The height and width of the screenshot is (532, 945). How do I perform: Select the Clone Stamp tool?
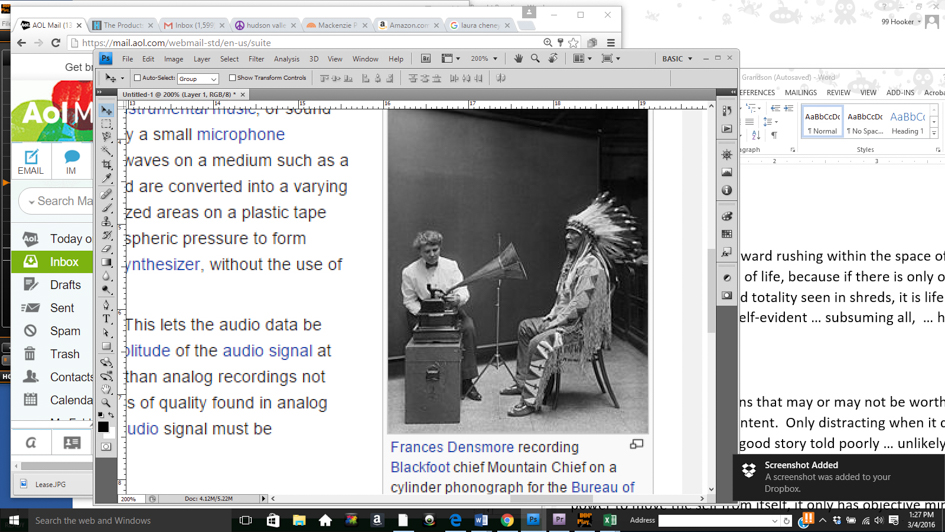click(x=106, y=221)
